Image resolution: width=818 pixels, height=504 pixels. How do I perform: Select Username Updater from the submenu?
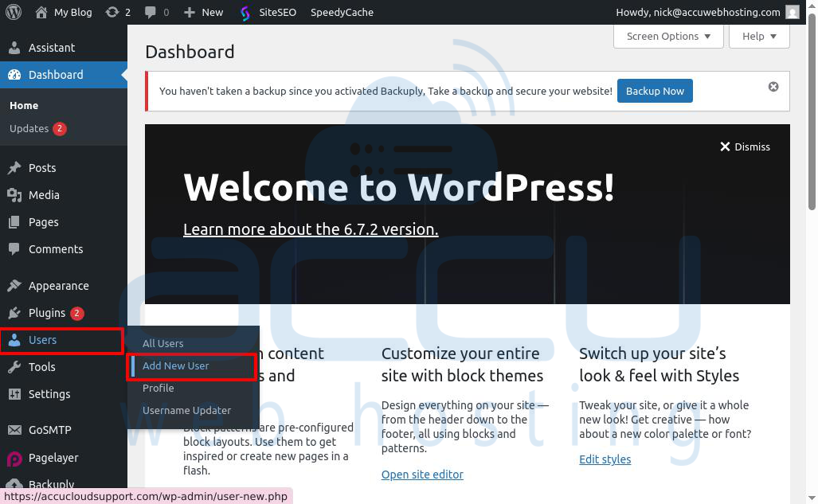pyautogui.click(x=186, y=411)
